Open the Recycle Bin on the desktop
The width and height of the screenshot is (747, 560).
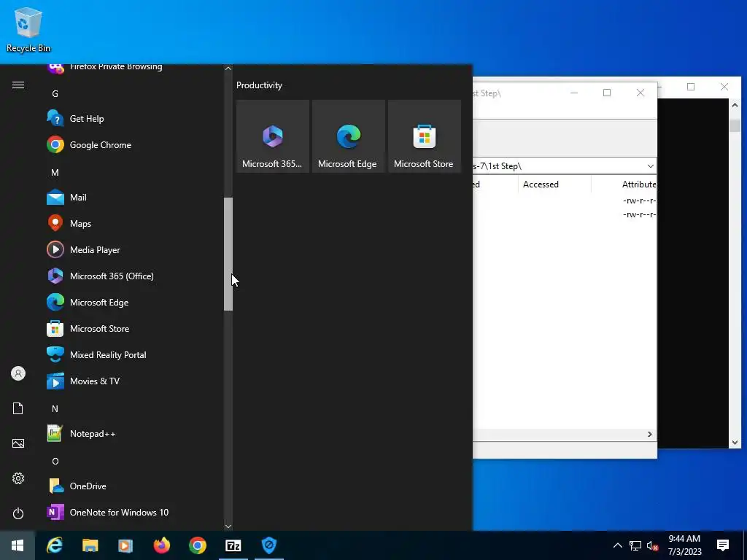click(28, 29)
